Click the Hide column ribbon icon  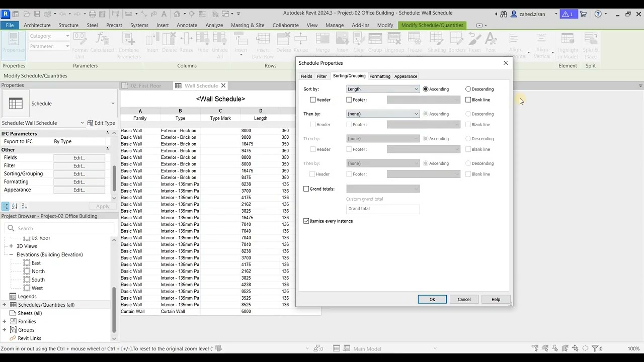pos(203,39)
